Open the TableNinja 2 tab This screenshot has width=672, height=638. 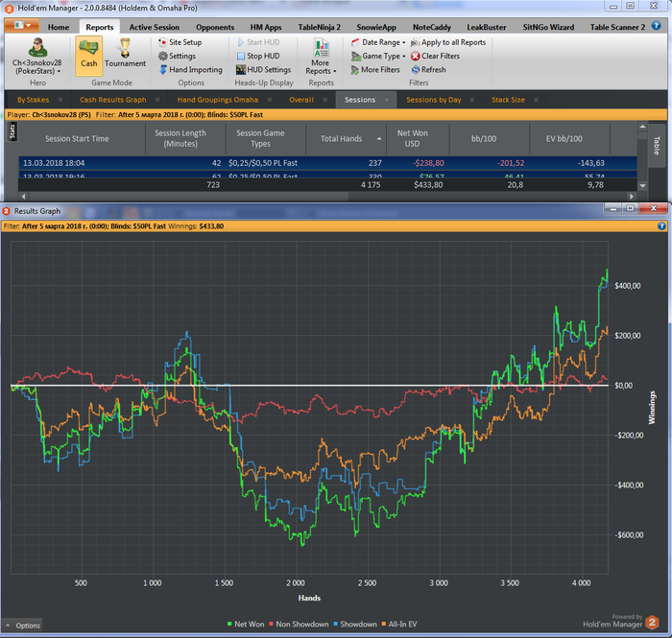tap(320, 27)
